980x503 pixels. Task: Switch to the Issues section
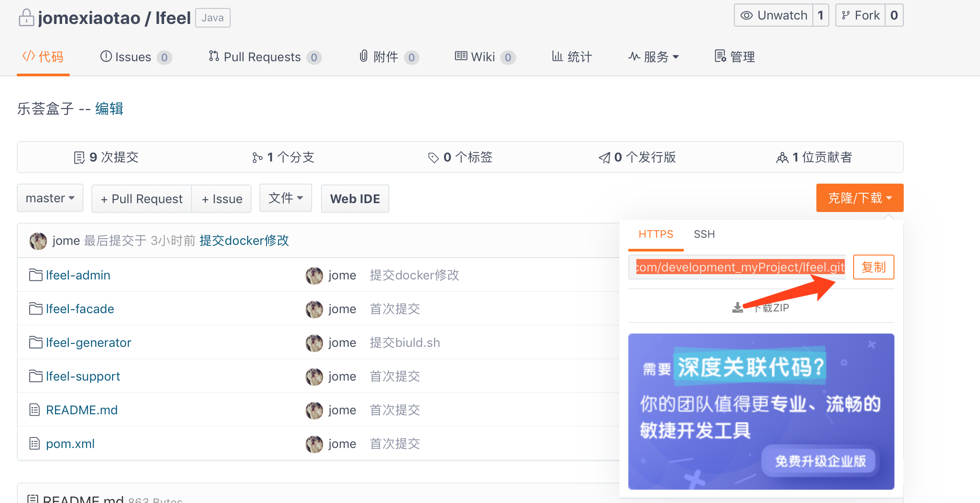[x=133, y=56]
